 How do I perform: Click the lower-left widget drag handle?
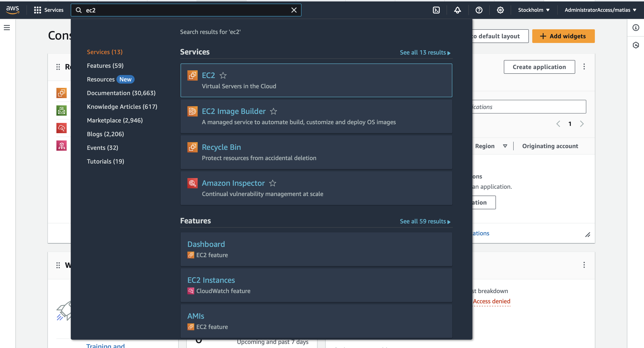tap(58, 265)
